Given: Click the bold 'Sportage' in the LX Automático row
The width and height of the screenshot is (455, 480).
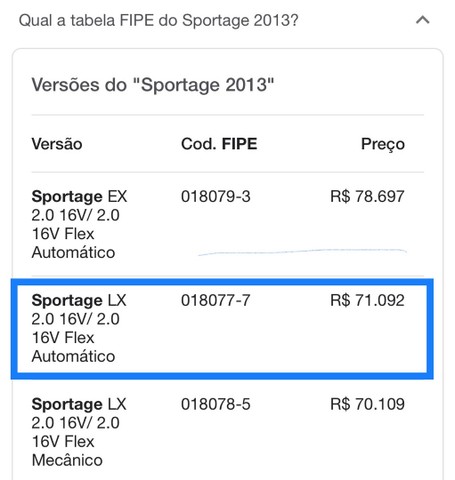Looking at the screenshot, I should (x=67, y=301).
